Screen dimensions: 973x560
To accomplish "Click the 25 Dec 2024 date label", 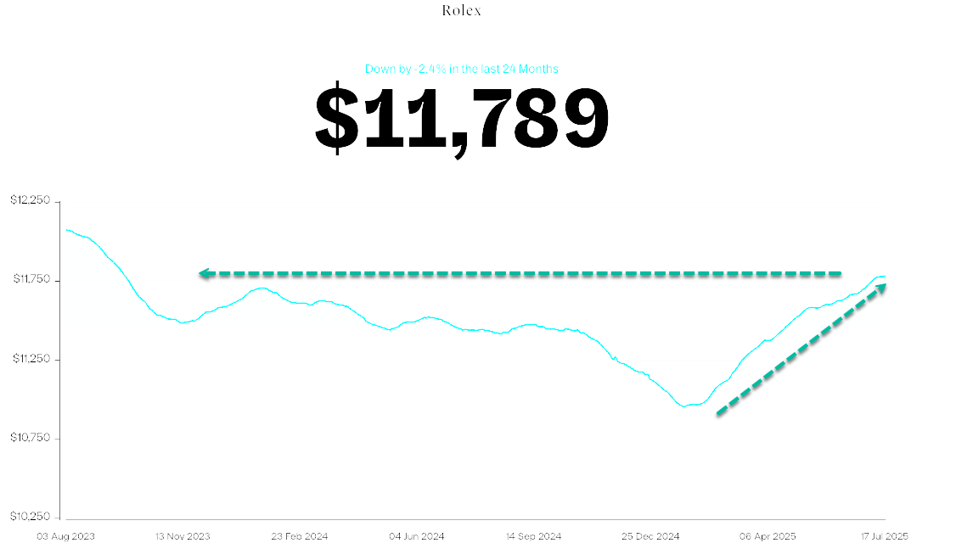I will point(650,536).
